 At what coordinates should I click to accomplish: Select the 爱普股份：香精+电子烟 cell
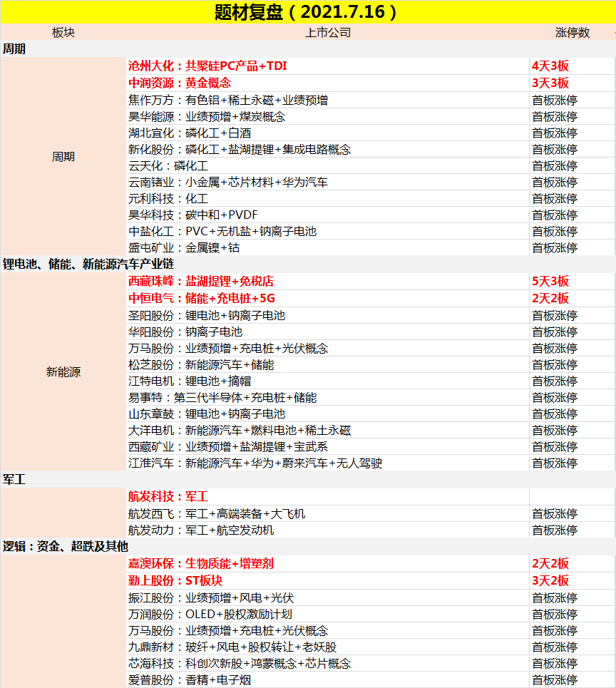[327, 680]
